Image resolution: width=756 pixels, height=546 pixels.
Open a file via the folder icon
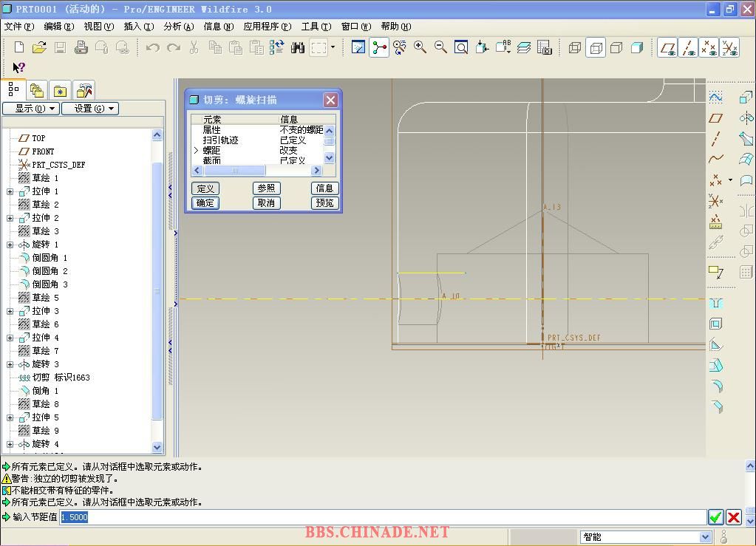pyautogui.click(x=39, y=47)
